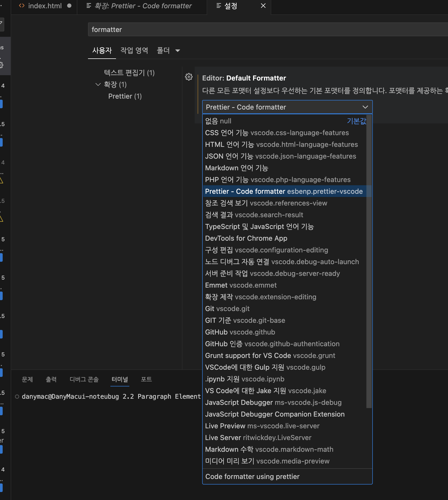Choose VS Code에 대한 Jake 지원 option
Image resolution: width=448 pixels, height=500 pixels.
pyautogui.click(x=285, y=391)
